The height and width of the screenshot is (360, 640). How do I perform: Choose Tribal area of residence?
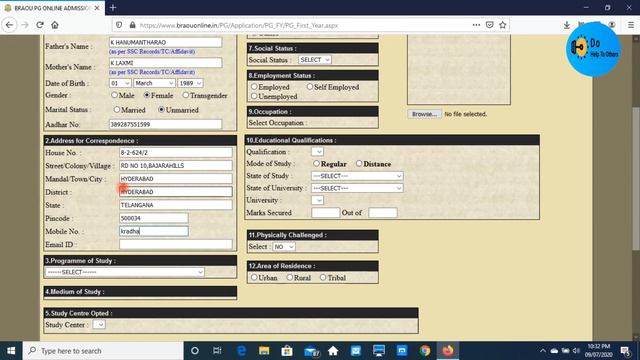[323, 277]
